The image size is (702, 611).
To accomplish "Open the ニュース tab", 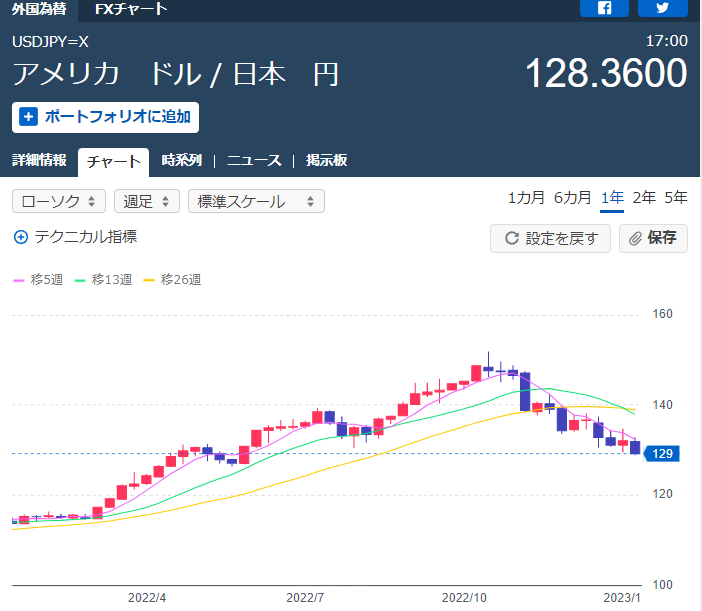I will [x=254, y=160].
